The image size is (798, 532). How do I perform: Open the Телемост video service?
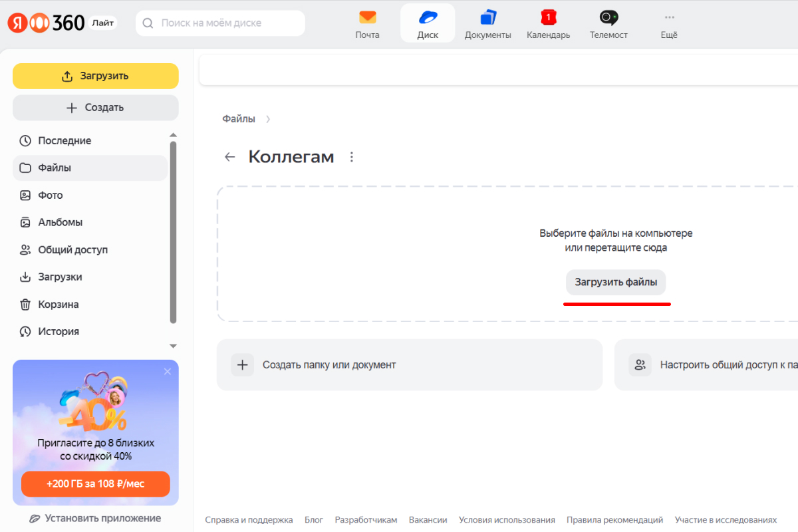click(x=608, y=23)
